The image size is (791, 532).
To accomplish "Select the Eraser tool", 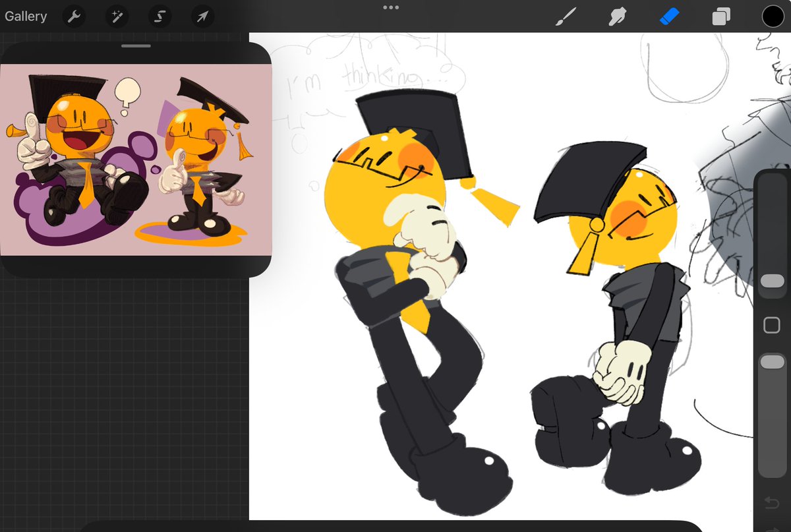I will [x=669, y=16].
